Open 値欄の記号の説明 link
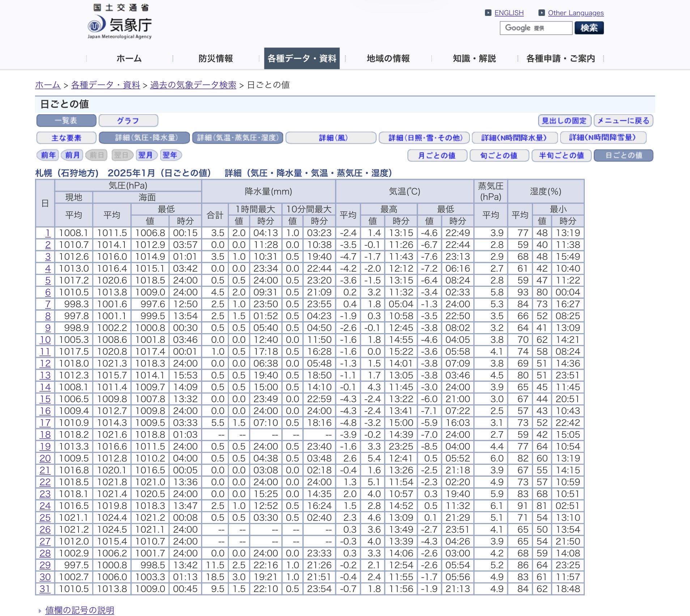 (x=80, y=610)
